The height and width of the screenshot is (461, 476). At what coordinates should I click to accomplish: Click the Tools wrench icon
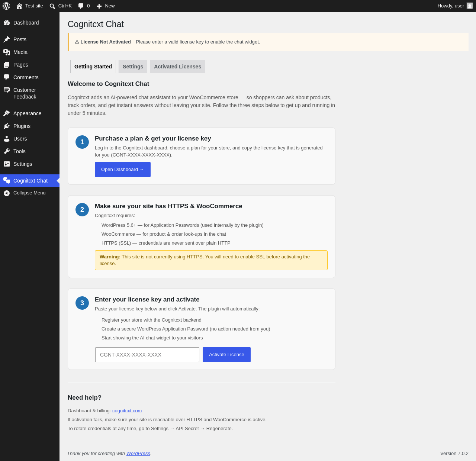pyautogui.click(x=7, y=151)
